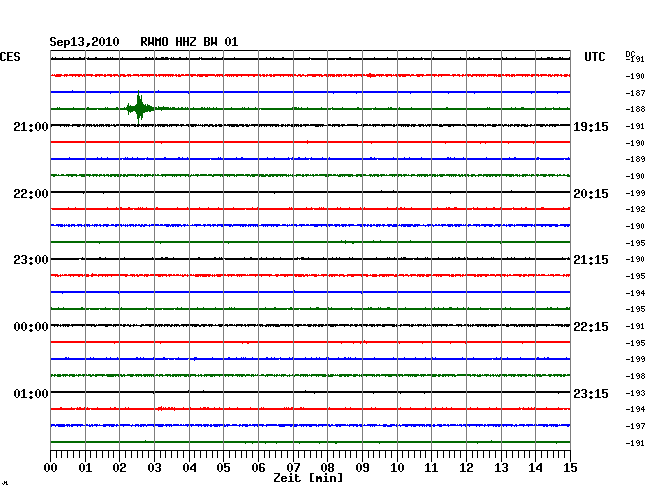Click the 22:00 local time label
The height and width of the screenshot is (494, 650).
(x=31, y=194)
